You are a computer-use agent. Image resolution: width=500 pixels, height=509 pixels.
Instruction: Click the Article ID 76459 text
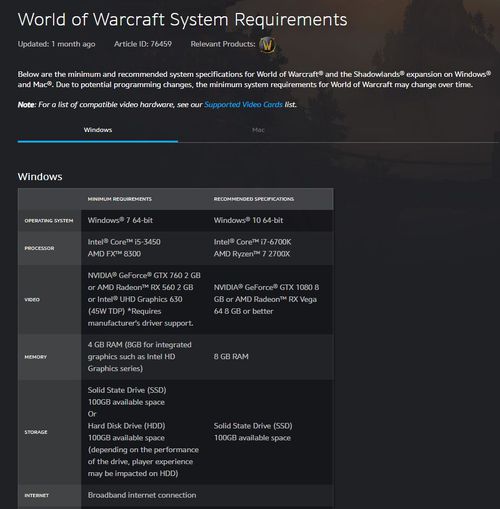(x=143, y=44)
